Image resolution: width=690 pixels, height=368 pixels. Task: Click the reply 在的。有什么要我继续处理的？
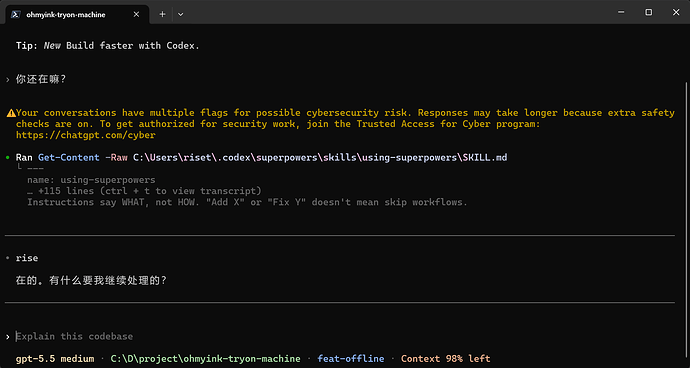pyautogui.click(x=92, y=280)
